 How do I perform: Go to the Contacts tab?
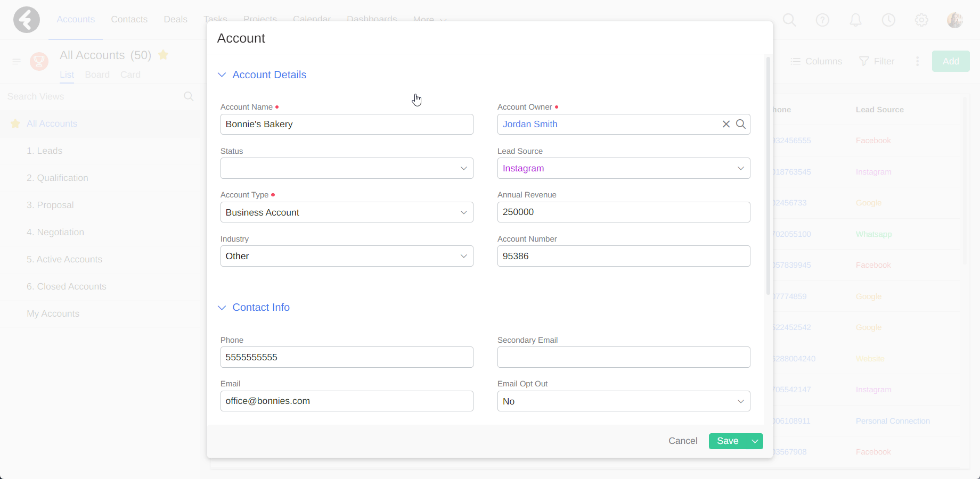click(129, 20)
